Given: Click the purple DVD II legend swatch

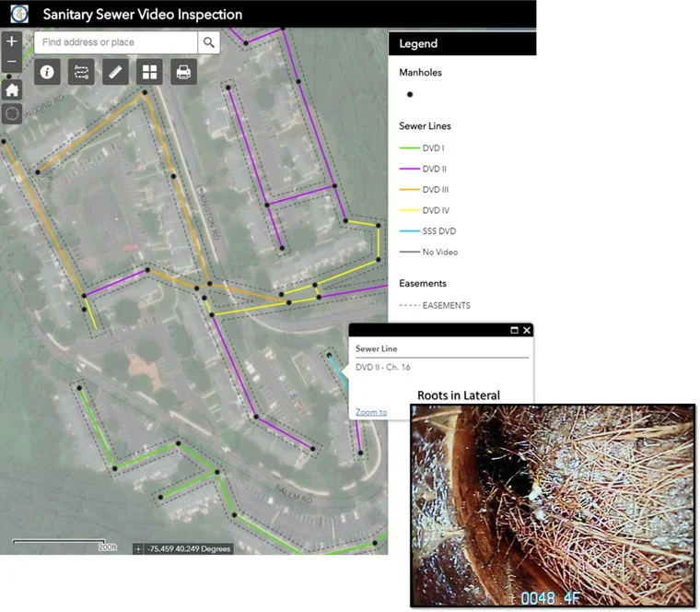Looking at the screenshot, I should click(409, 169).
